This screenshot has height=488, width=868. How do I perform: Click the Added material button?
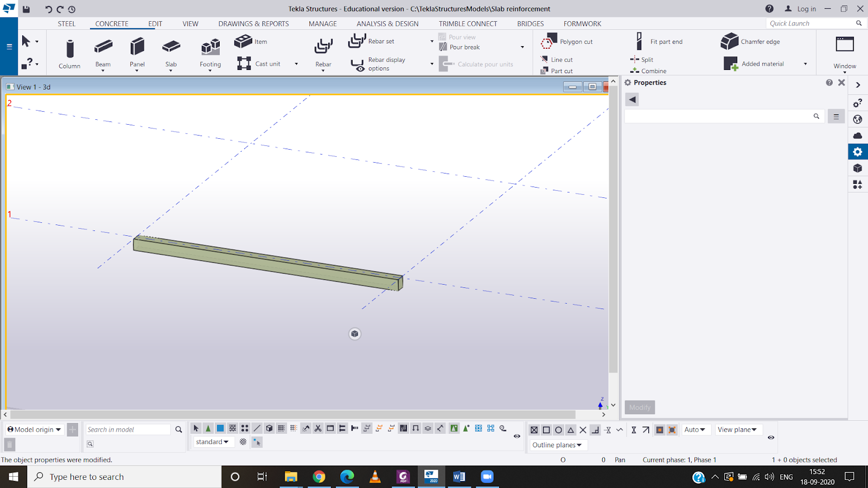(x=762, y=64)
